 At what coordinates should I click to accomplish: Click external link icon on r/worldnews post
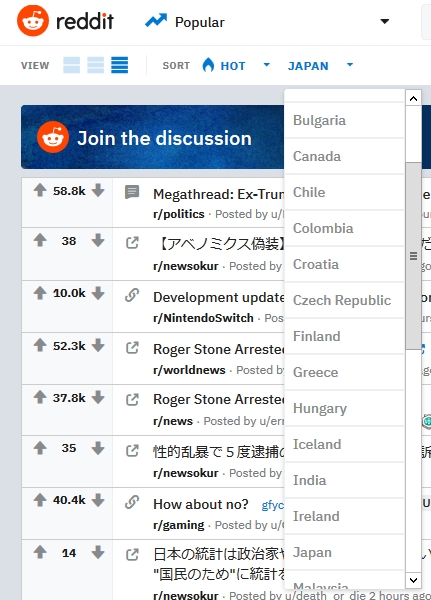pos(132,348)
